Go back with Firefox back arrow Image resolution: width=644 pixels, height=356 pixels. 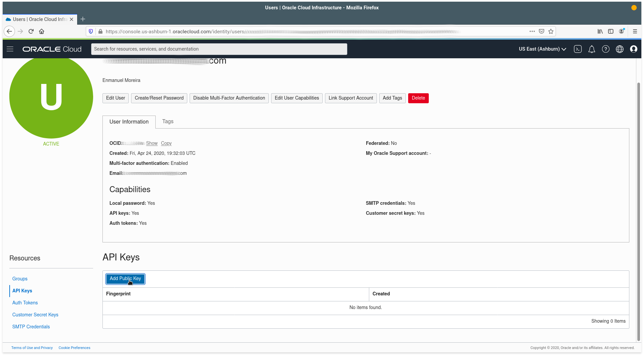(x=9, y=31)
